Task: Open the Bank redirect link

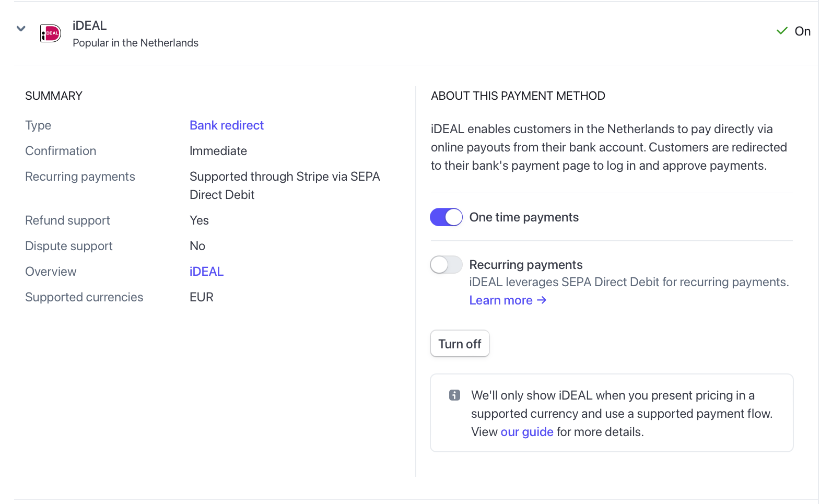Action: coord(226,125)
